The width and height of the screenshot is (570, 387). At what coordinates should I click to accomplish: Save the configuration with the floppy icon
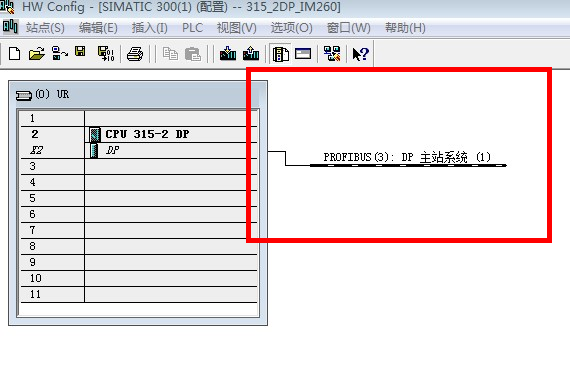point(80,52)
